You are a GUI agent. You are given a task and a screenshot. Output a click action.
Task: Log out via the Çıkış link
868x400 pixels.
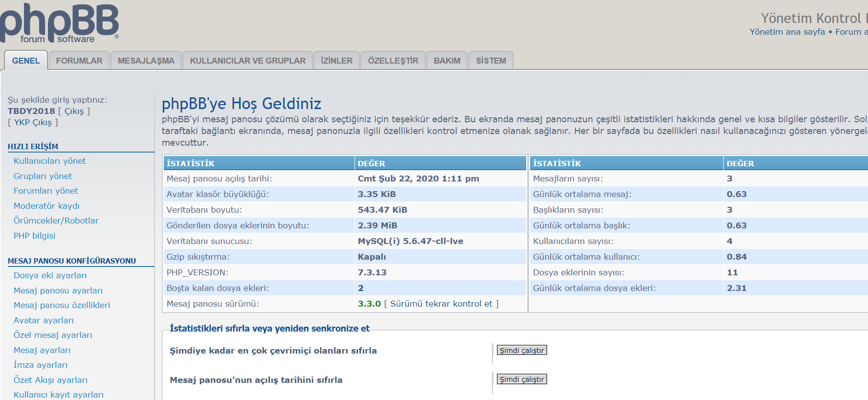point(74,111)
